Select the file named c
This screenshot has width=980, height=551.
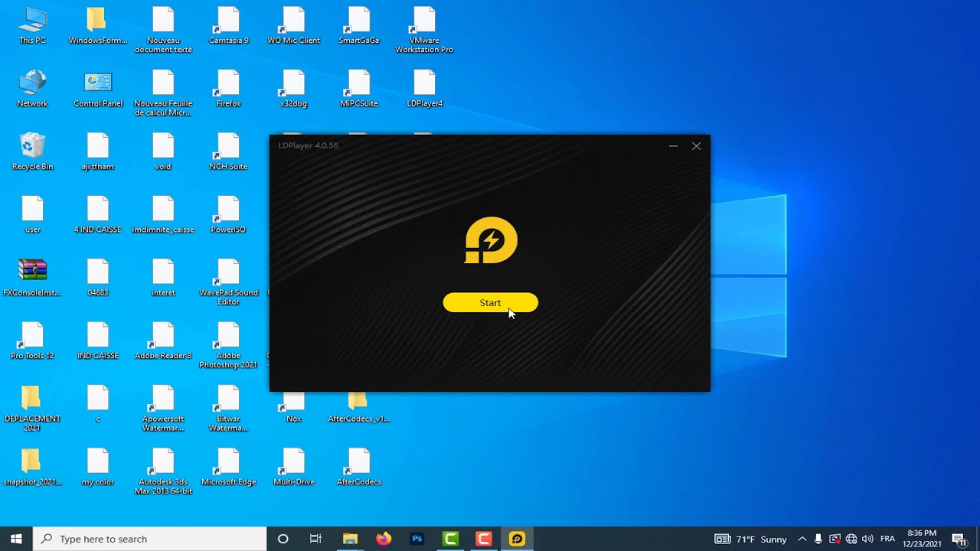(98, 404)
